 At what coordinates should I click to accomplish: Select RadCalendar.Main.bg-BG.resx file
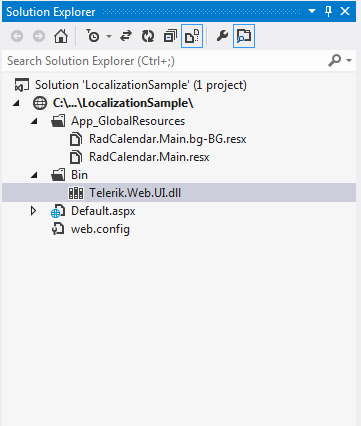click(168, 139)
